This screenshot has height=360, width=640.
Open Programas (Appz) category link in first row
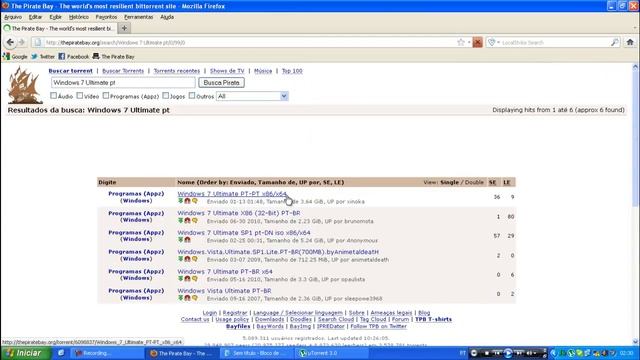tap(136, 193)
